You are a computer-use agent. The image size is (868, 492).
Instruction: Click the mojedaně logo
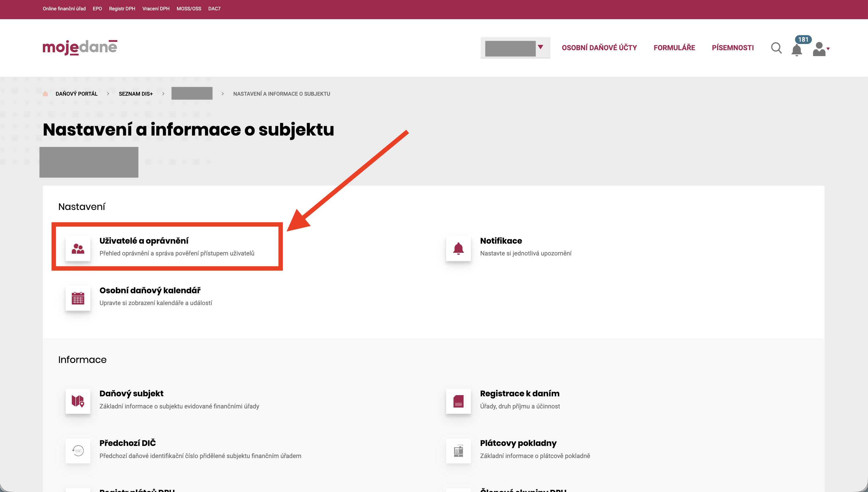click(x=80, y=47)
